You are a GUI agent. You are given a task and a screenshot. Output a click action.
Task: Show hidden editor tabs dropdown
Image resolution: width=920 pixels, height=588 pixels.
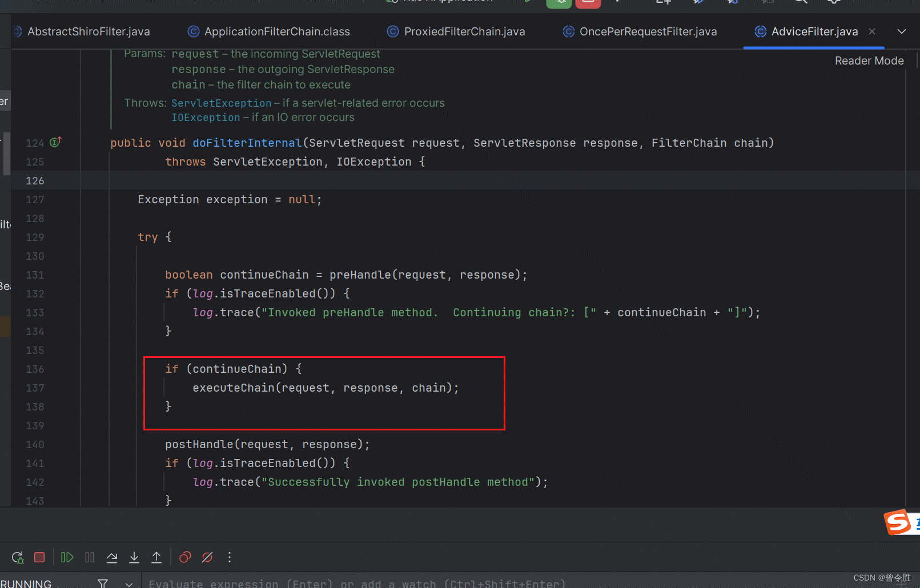point(902,31)
